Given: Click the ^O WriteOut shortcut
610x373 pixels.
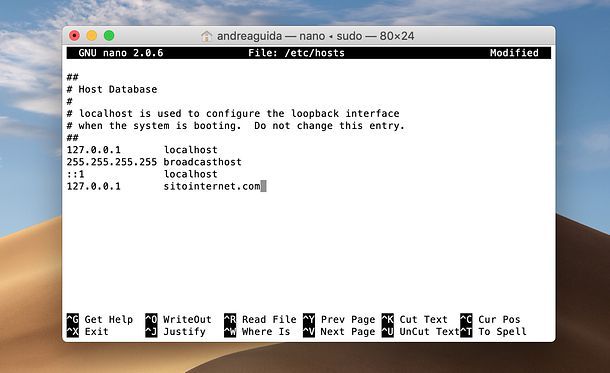Looking at the screenshot, I should pyautogui.click(x=179, y=319).
